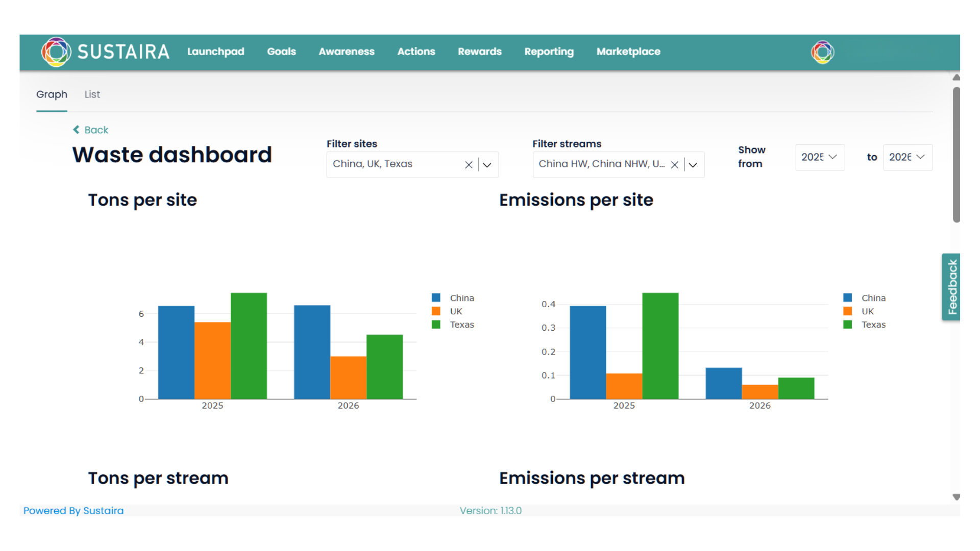980x551 pixels.
Task: Open the Feedback side button
Action: coord(951,287)
